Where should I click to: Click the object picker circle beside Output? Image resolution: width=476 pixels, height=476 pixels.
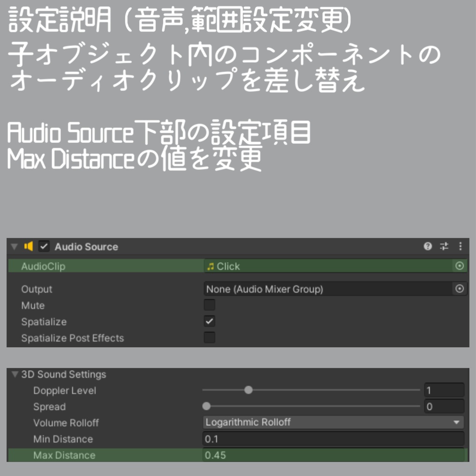point(460,289)
